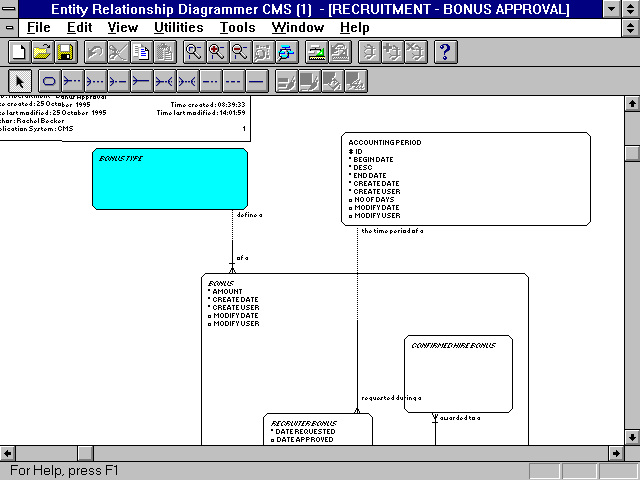Click the Zoom In magnifier icon

click(217, 52)
